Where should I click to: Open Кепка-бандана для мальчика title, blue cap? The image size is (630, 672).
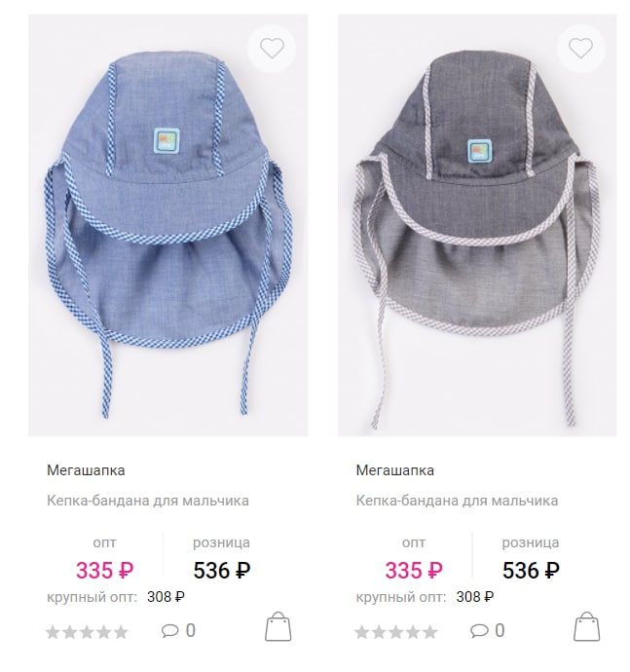tap(148, 501)
